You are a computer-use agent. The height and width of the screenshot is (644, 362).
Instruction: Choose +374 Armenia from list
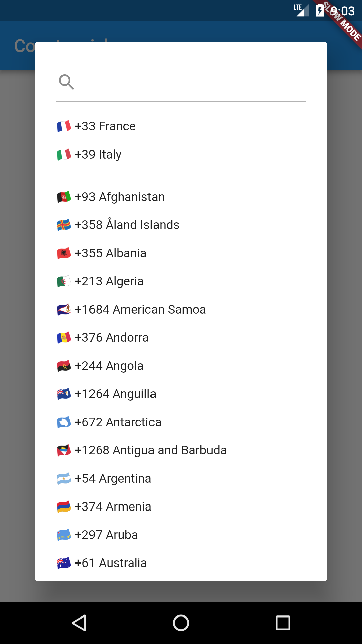coord(113,507)
